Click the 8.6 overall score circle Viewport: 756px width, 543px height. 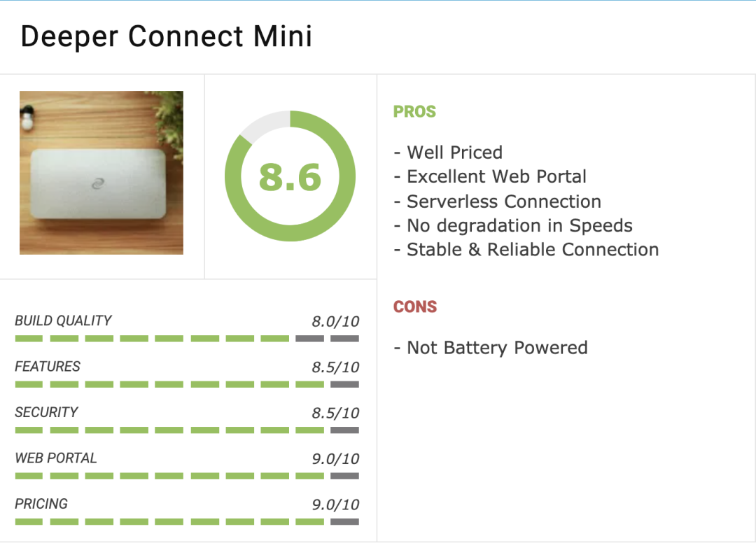coord(290,176)
